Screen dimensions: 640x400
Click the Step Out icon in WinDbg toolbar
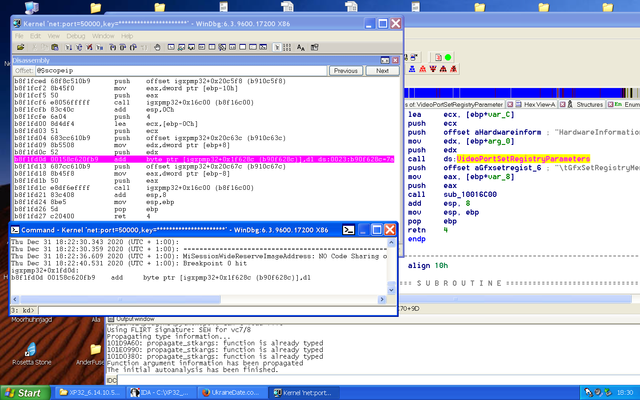point(133,47)
